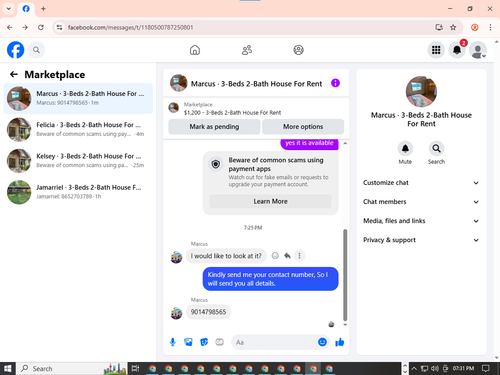This screenshot has width=500, height=375.
Task: Click the message '9014798565'
Action: (208, 312)
